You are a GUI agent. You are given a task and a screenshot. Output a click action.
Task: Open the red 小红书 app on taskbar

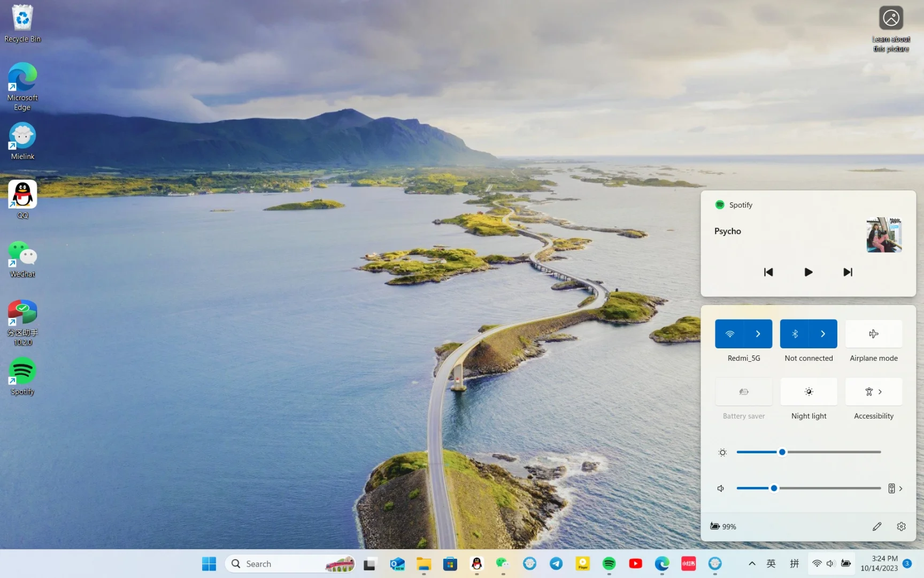689,564
